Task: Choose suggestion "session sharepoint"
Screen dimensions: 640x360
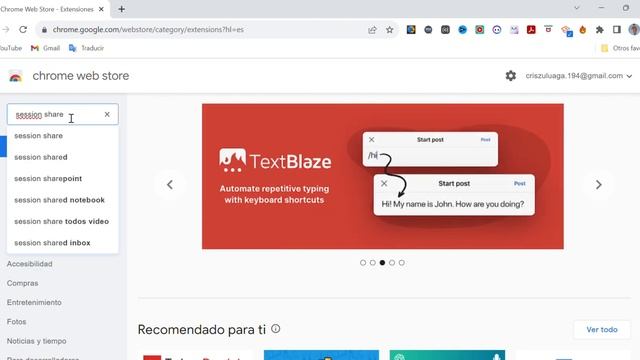Action: coord(62,179)
